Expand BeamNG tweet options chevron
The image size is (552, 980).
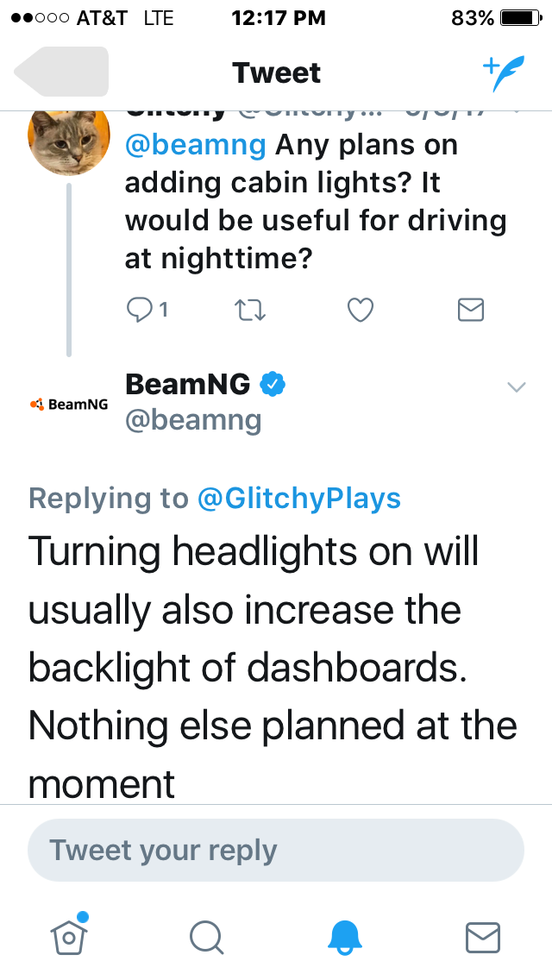click(517, 386)
